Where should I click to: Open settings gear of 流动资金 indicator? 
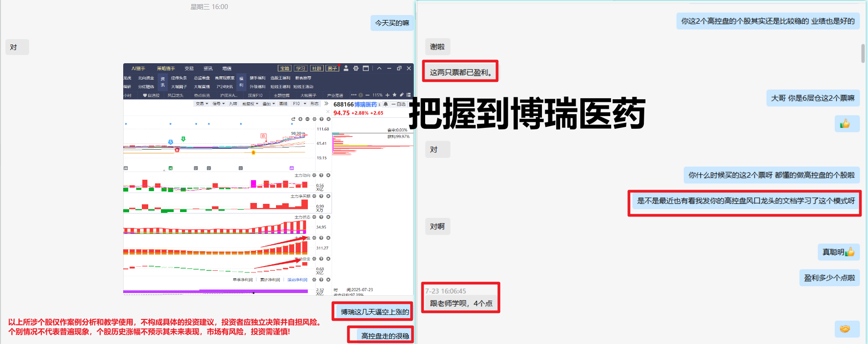(314, 259)
